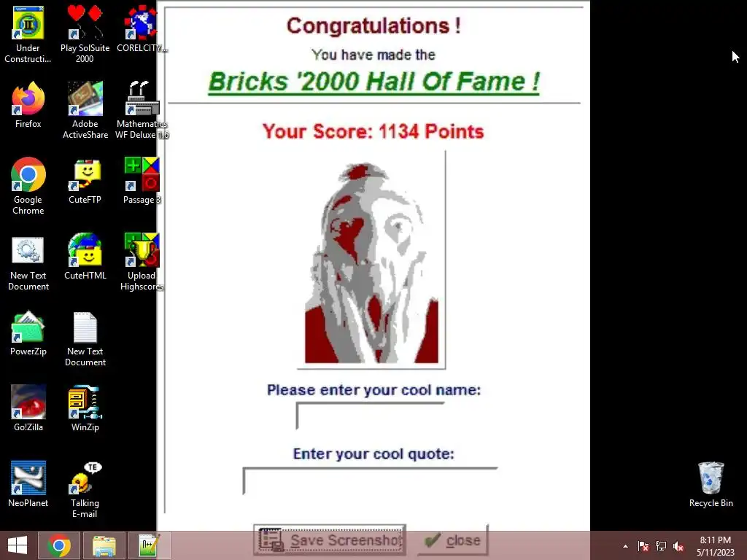Viewport: 747px width, 560px height.
Task: Click 'Please enter your cool name:' label
Action: (x=374, y=390)
